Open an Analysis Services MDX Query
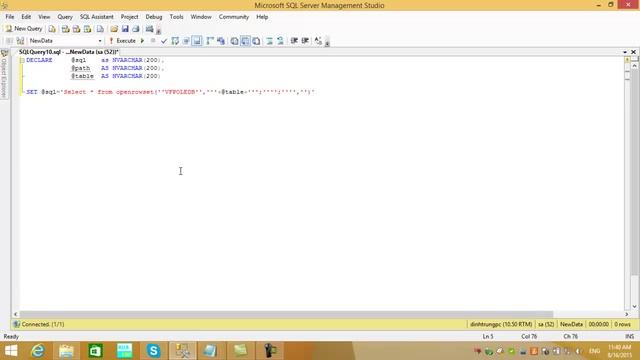 (x=65, y=29)
